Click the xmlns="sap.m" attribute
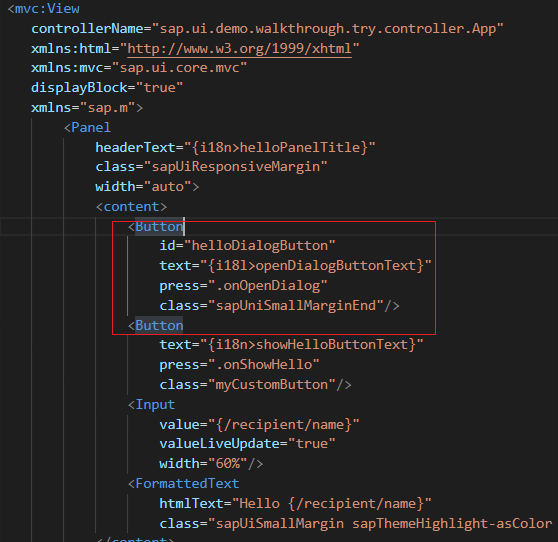558x542 pixels. (83, 107)
